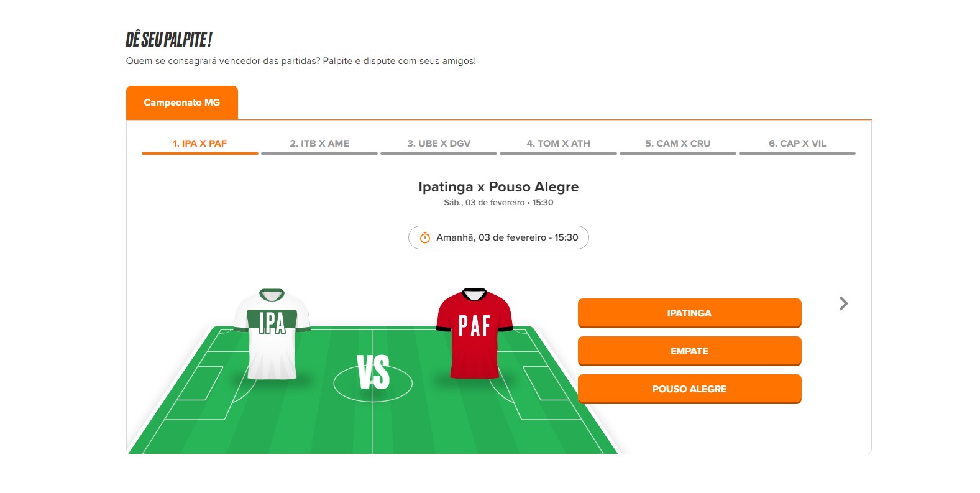Click the white IPA jersey

pyautogui.click(x=272, y=334)
